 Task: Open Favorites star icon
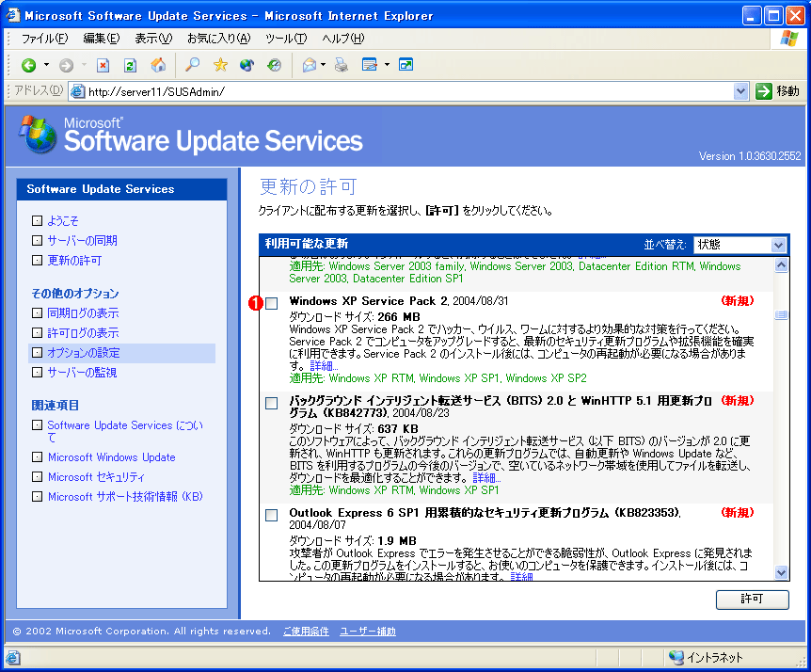point(220,65)
